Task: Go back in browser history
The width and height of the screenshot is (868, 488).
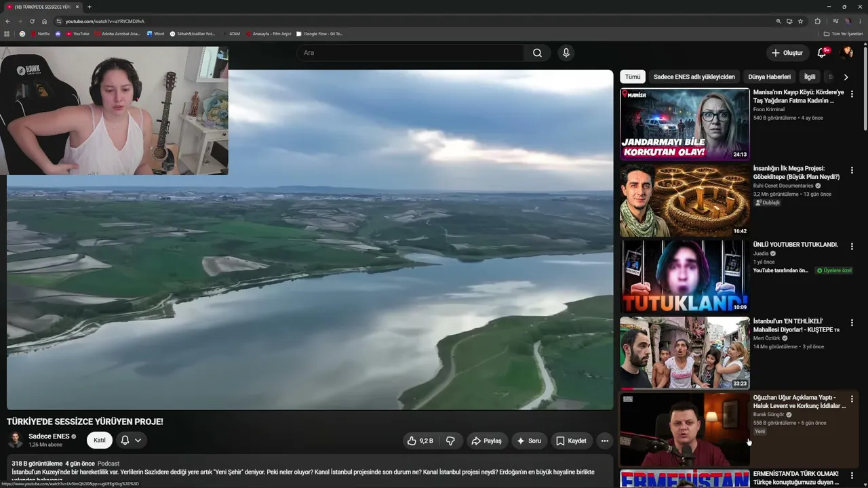Action: coord(7,21)
